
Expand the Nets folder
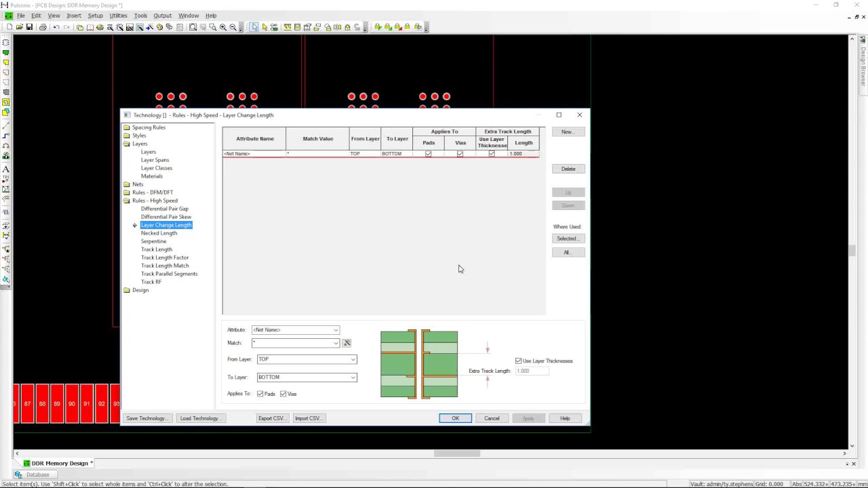pyautogui.click(x=126, y=184)
